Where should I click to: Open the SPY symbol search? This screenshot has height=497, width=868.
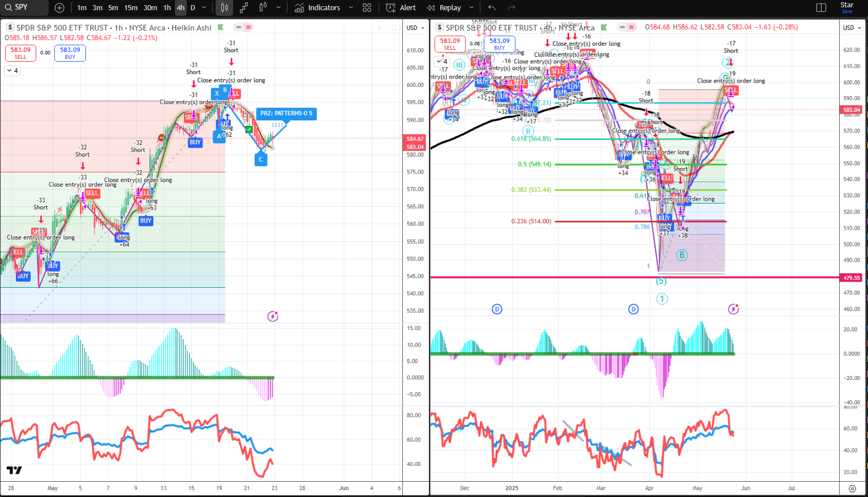(24, 7)
